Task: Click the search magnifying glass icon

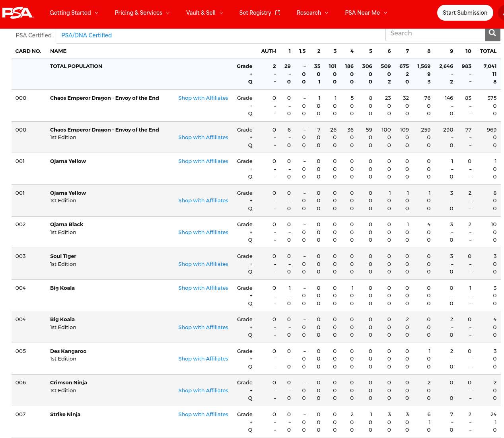Action: pos(492,33)
